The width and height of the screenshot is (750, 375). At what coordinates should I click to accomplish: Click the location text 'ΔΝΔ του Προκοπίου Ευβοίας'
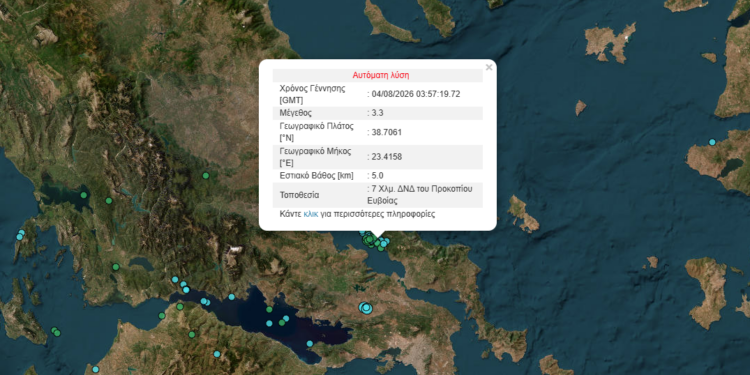tap(421, 195)
